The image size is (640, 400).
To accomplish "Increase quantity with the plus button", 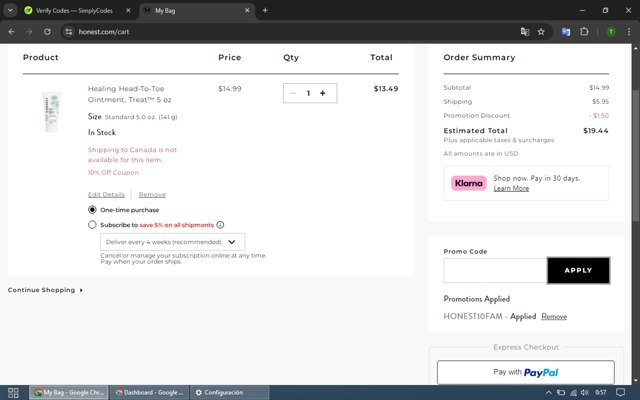I will point(322,93).
